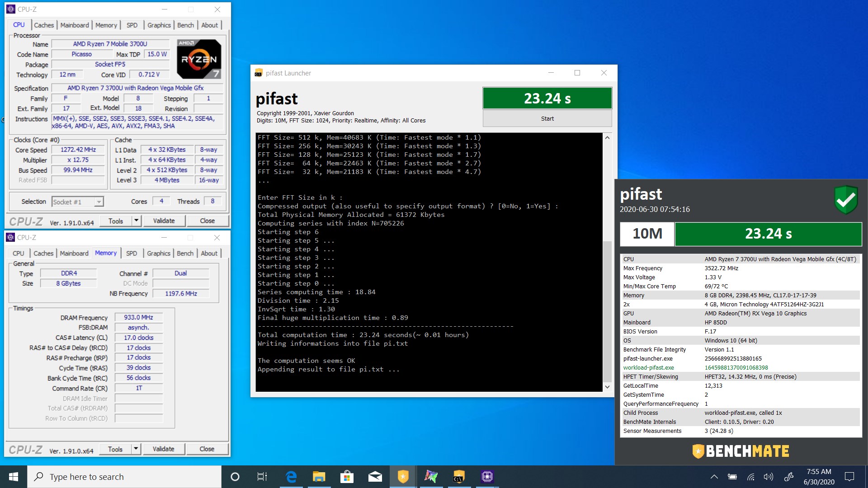This screenshot has width=868, height=488.
Task: Click the BenchMate logo at panel bottom
Action: tap(741, 451)
